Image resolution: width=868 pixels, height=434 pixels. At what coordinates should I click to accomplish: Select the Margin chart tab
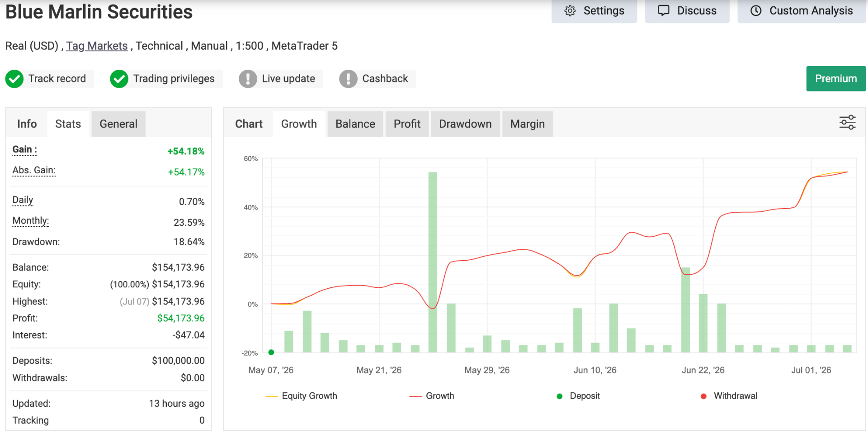coord(527,124)
